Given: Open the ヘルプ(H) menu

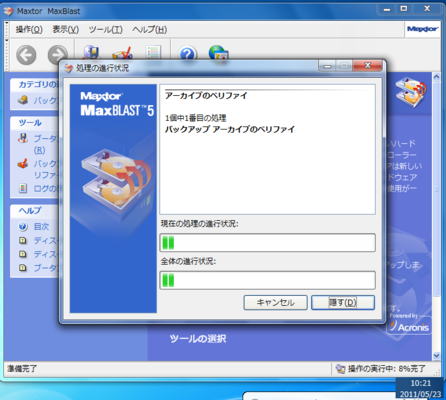Looking at the screenshot, I should [150, 30].
